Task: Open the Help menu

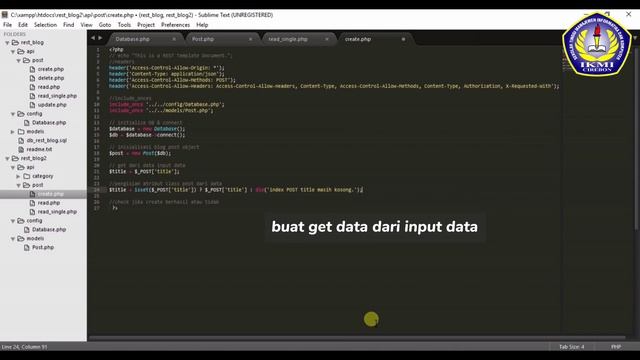Action: click(202, 25)
